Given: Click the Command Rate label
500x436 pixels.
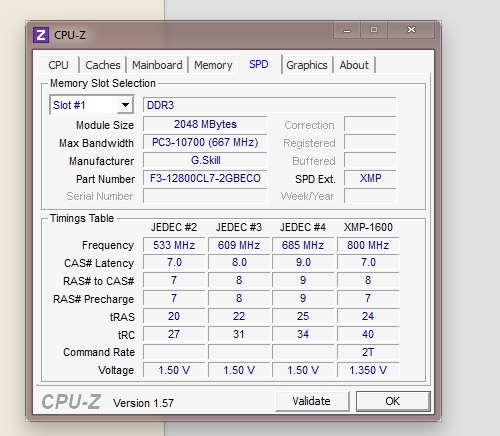Looking at the screenshot, I should (99, 352).
